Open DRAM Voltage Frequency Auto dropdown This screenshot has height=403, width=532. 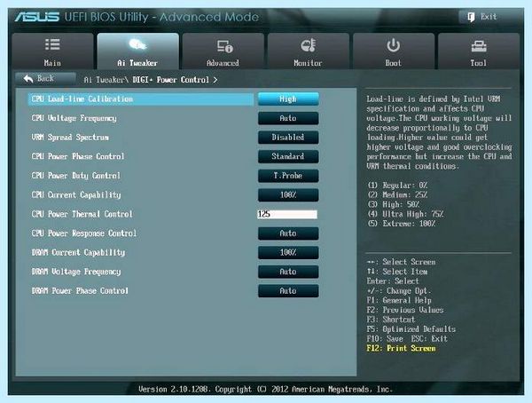pos(288,272)
